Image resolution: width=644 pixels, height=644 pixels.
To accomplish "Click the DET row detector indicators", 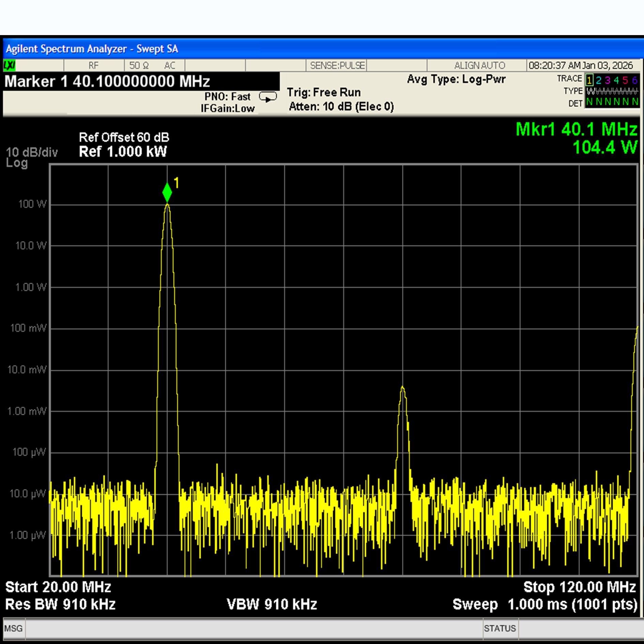I will pos(612,102).
